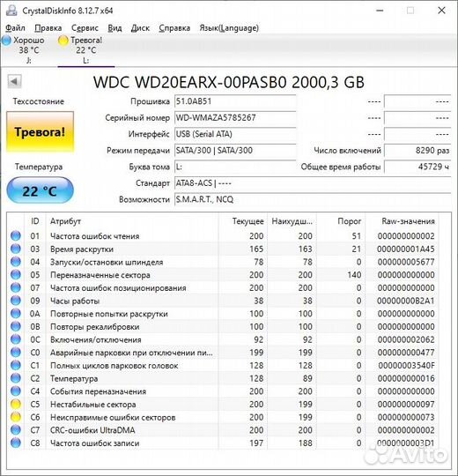Click the status orb of attribute 0C
The height and width of the screenshot is (476, 458).
[x=16, y=339]
